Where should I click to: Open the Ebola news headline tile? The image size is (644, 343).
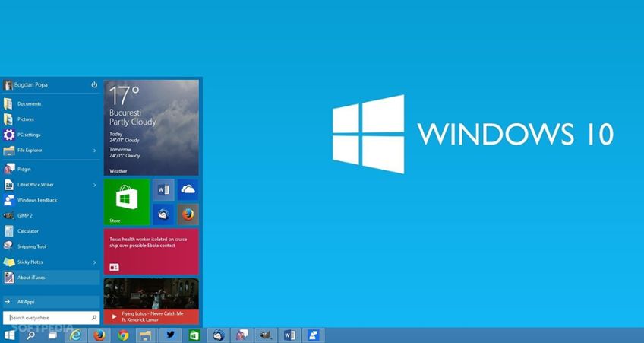tap(151, 252)
